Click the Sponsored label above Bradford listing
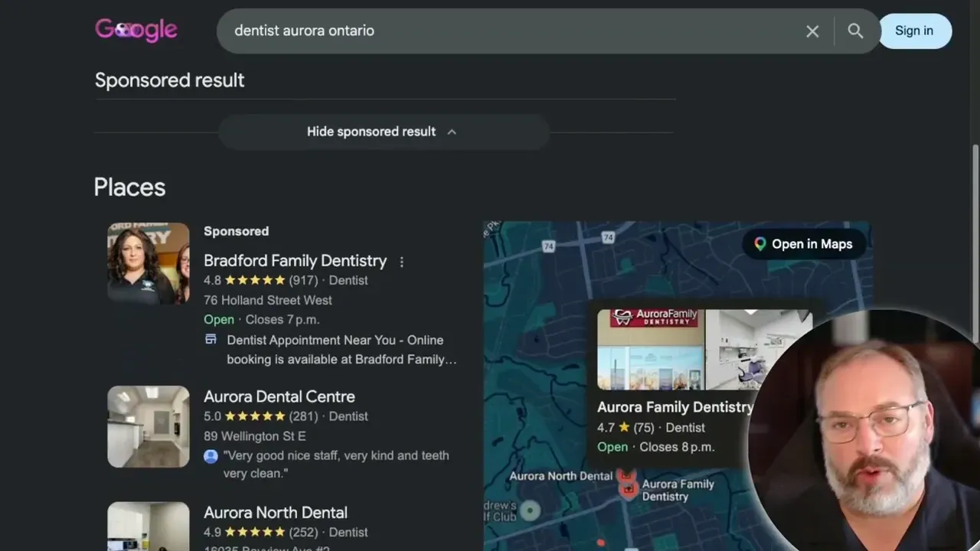The height and width of the screenshot is (551, 980). [x=236, y=231]
